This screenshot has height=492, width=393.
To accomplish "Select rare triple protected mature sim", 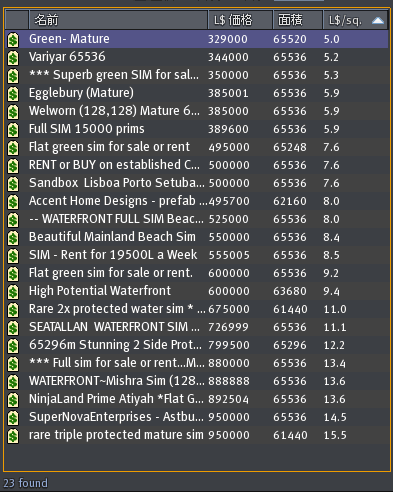I will click(x=197, y=435).
